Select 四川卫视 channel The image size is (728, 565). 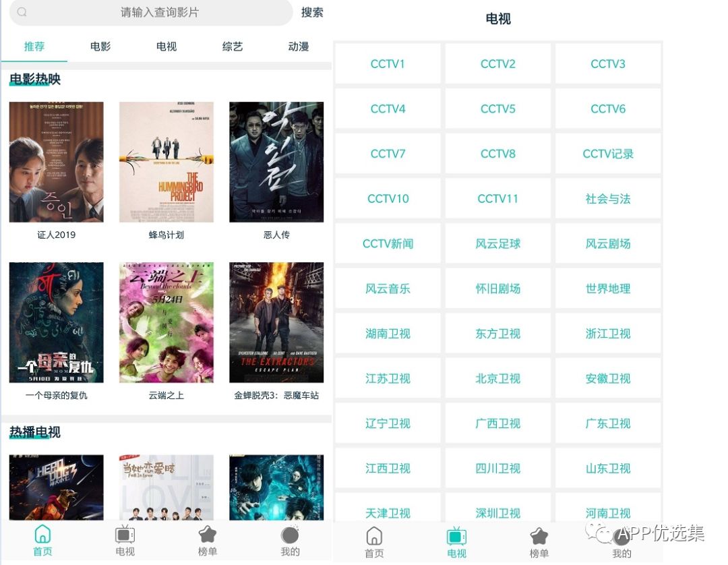point(497,469)
